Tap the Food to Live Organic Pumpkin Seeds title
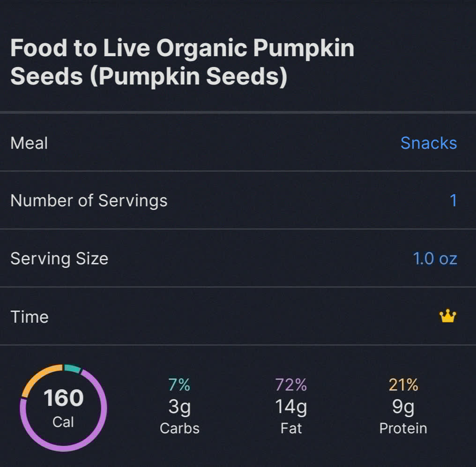This screenshot has height=467, width=476. [182, 62]
